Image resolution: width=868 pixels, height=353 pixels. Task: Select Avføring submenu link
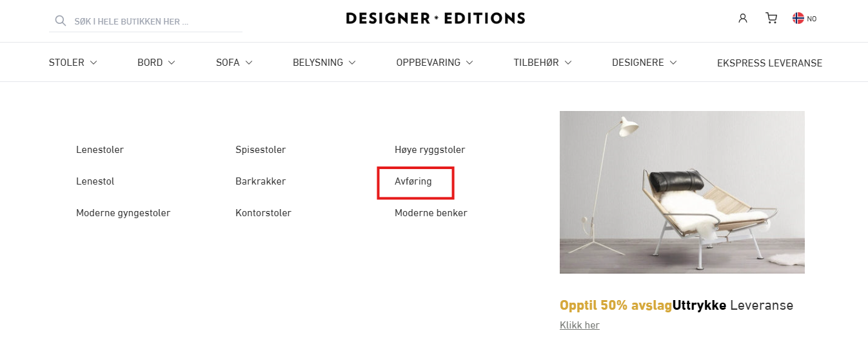click(x=413, y=181)
